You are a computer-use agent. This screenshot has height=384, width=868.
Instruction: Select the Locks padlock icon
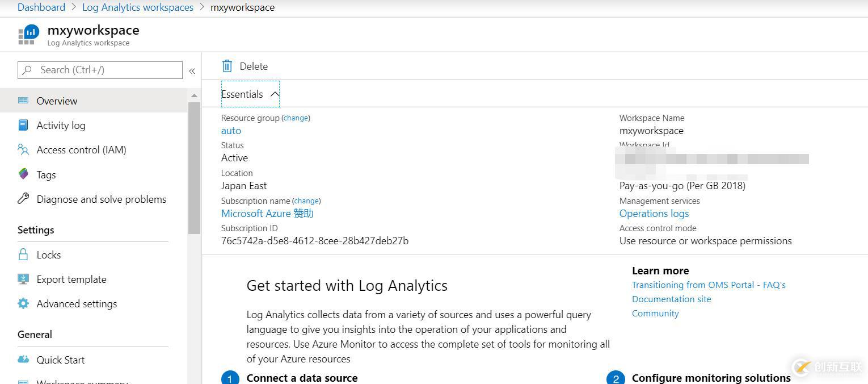coord(23,254)
